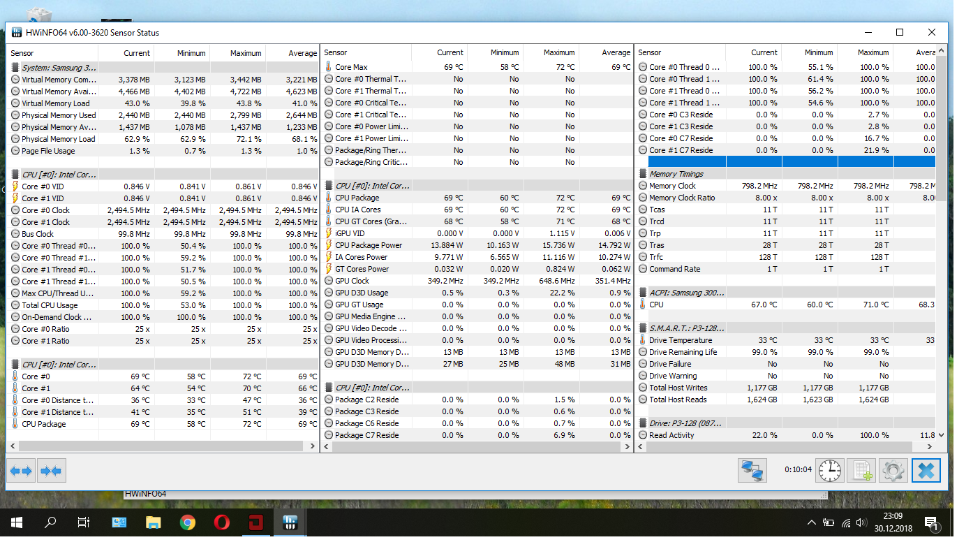
Task: Select the 'GPU D3D Usage' row
Action: (x=477, y=293)
